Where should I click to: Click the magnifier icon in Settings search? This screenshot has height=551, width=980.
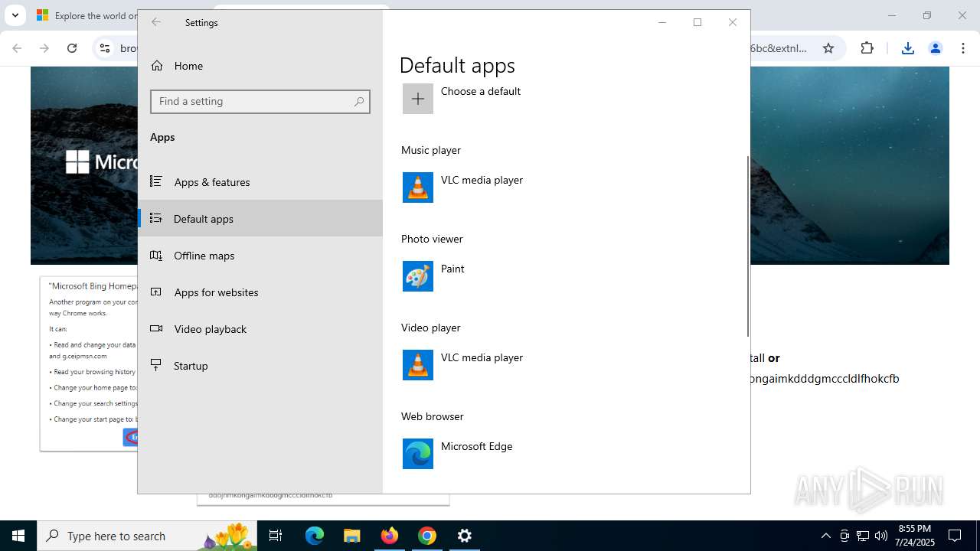pos(358,101)
